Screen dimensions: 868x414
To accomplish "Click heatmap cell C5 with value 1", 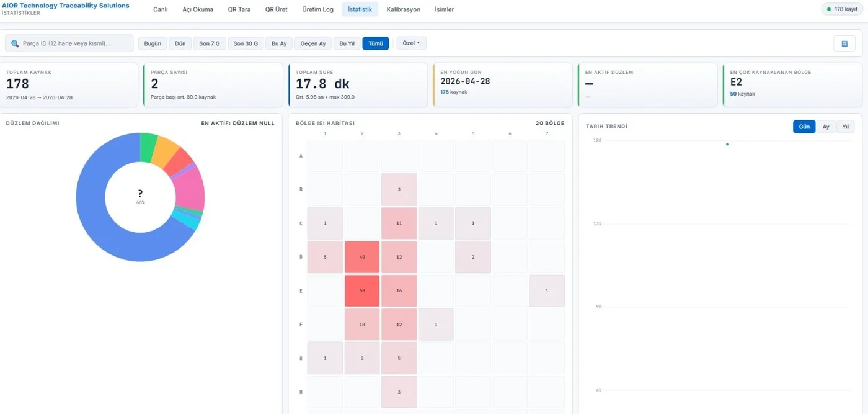I will 473,223.
